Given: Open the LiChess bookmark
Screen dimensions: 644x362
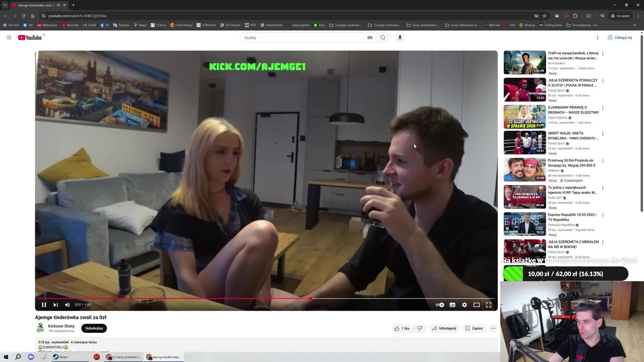Looking at the screenshot, I should coord(158,25).
